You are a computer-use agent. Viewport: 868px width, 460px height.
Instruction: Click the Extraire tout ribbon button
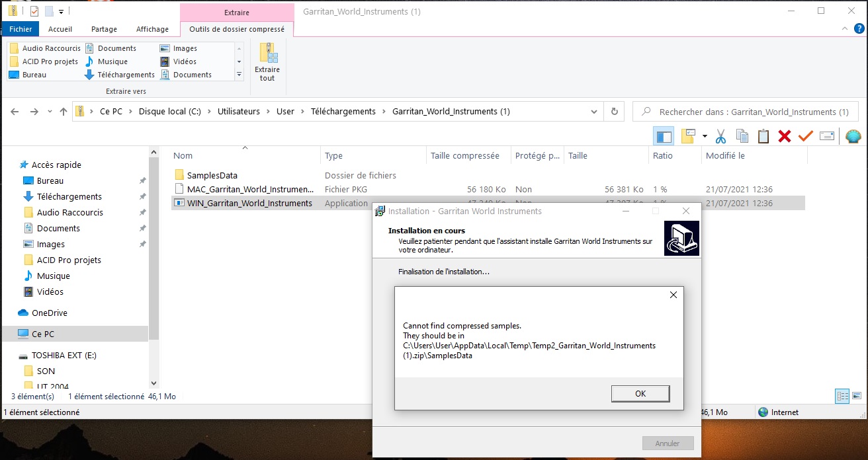(x=267, y=62)
